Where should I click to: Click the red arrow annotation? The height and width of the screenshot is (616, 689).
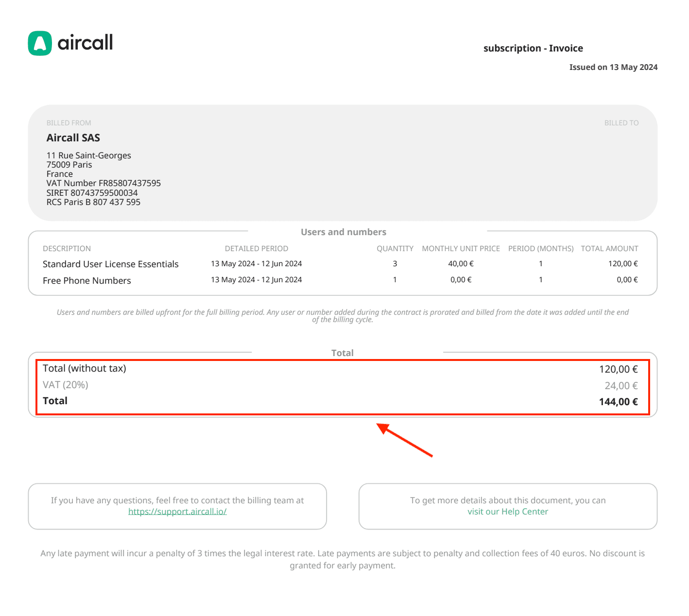[x=404, y=440]
